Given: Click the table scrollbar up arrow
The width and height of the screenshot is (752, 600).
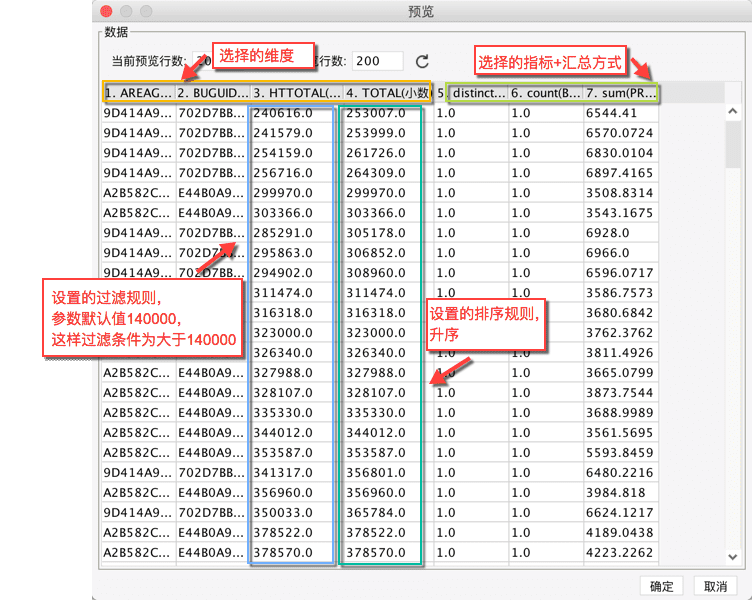Looking at the screenshot, I should pos(732,111).
